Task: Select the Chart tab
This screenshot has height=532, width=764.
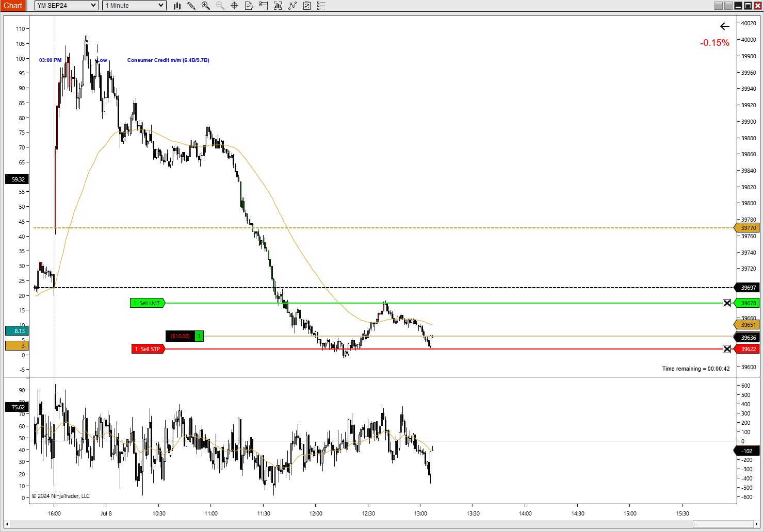Action: coord(13,6)
